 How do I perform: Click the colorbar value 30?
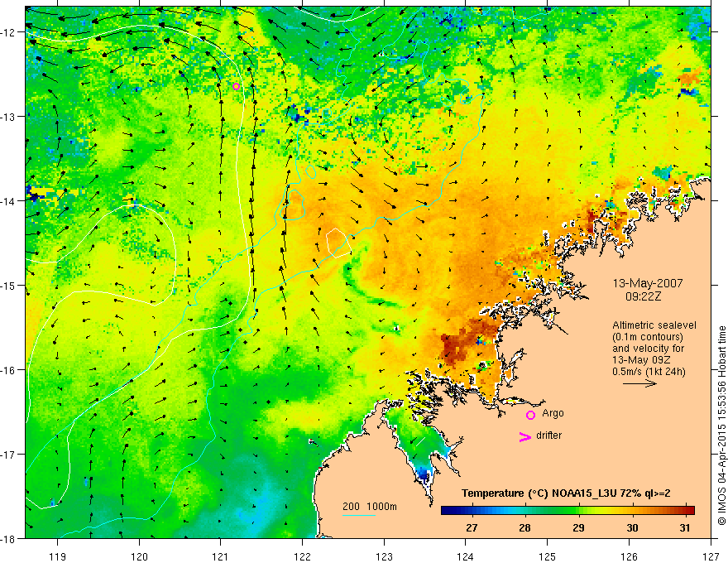(632, 527)
